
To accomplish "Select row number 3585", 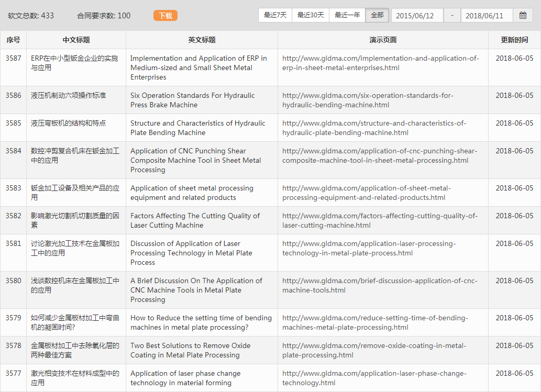I will point(13,123).
